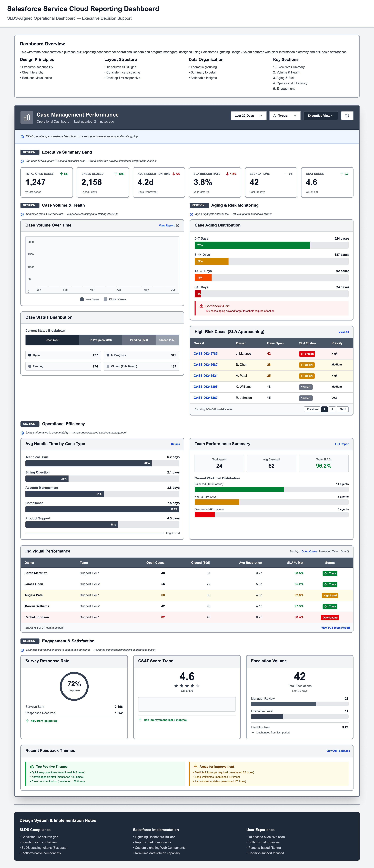
Task: Click the clock icon in the '2d left' badge
Action: [302, 365]
